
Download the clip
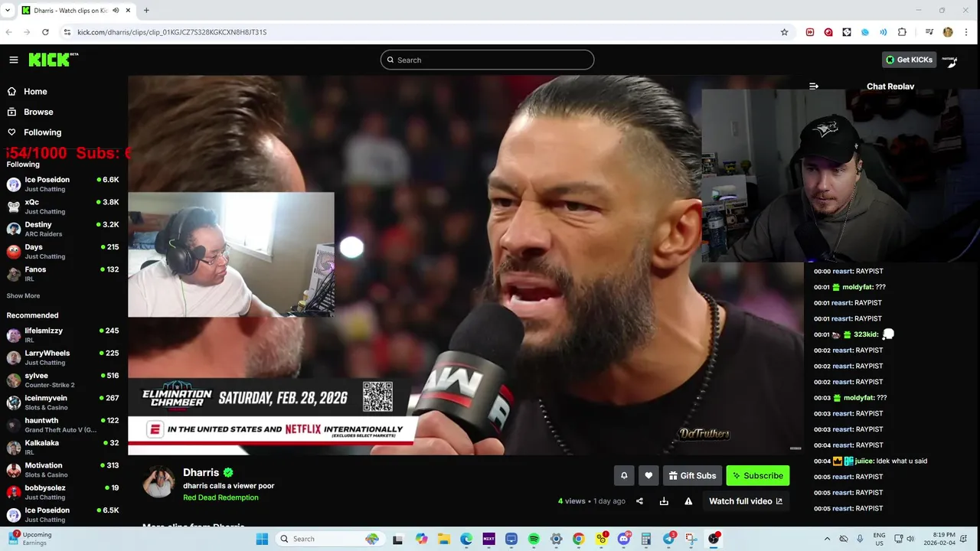click(664, 501)
